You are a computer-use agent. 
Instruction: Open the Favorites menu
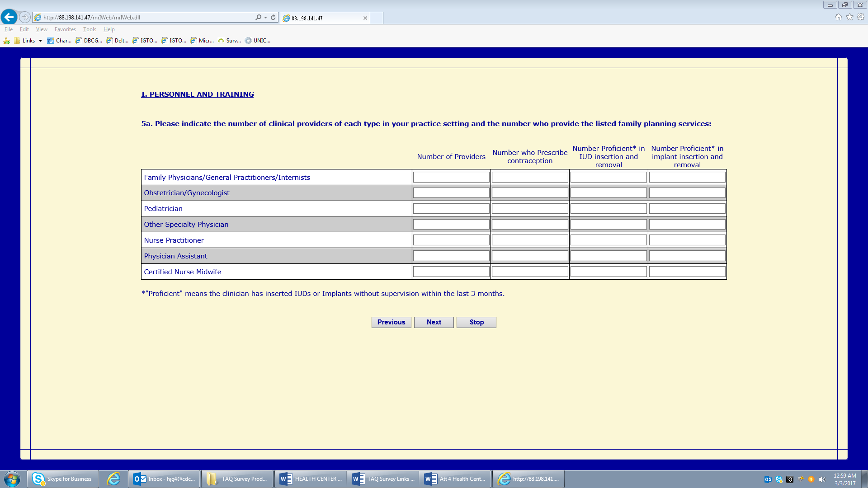point(65,29)
